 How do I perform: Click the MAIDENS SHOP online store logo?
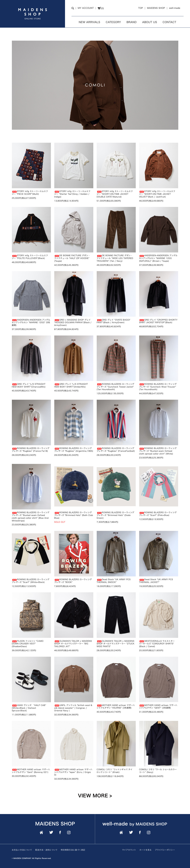click(x=32, y=14)
